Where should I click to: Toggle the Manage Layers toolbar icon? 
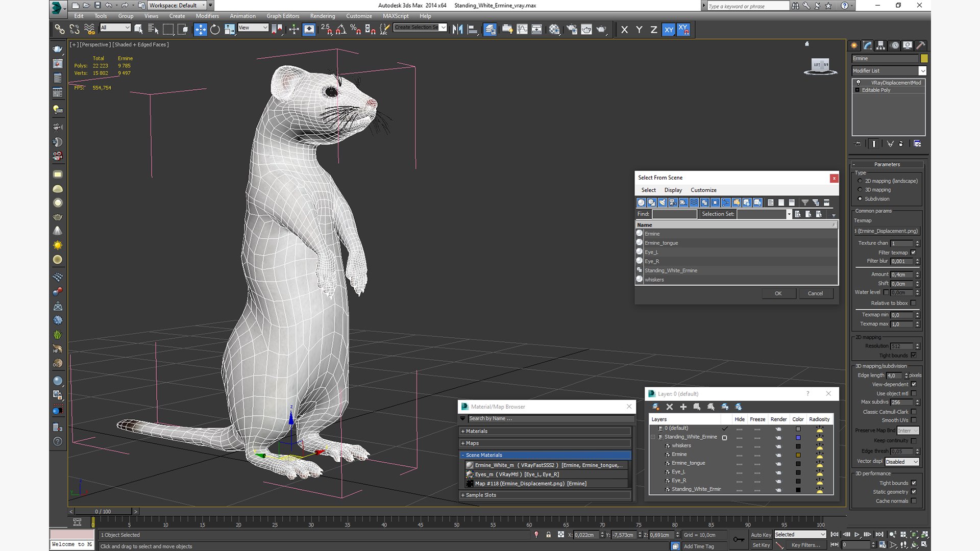[x=490, y=30]
